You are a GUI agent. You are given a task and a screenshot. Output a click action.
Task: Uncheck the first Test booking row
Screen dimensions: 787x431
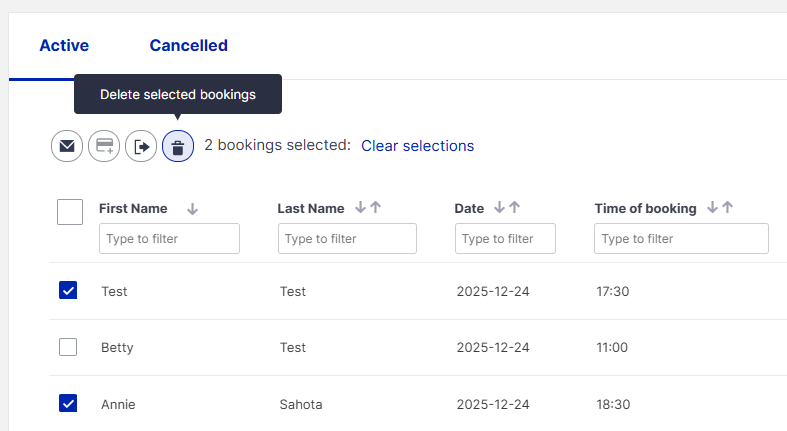click(68, 291)
